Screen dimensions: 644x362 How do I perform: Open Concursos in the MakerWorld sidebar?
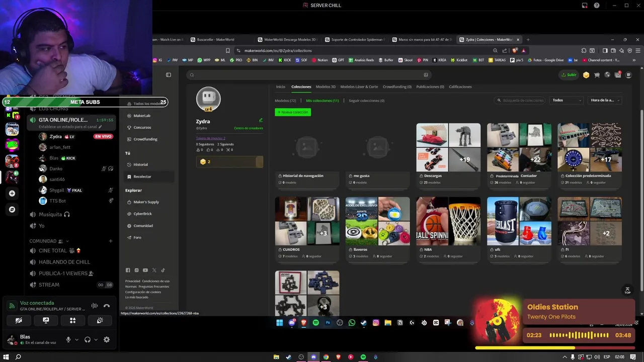141,127
